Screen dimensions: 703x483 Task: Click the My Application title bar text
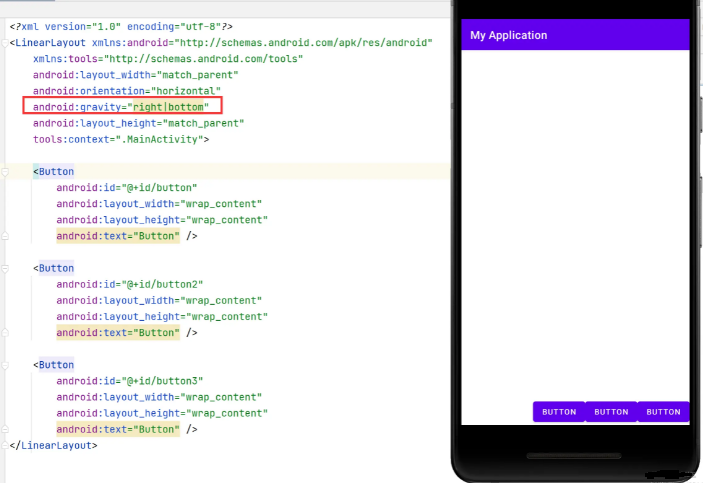point(508,35)
